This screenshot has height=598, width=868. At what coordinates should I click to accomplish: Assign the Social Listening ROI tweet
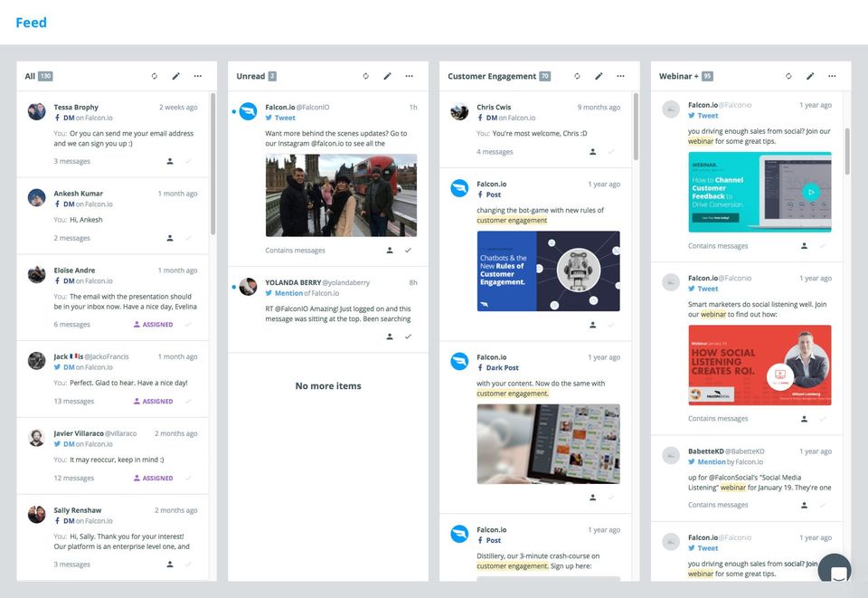pos(805,419)
